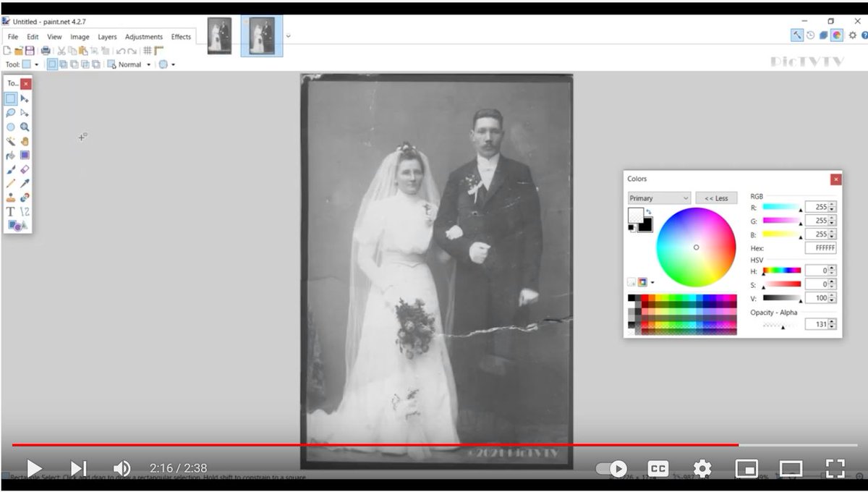This screenshot has width=868, height=492.
Task: Select the Text tool
Action: (x=11, y=211)
